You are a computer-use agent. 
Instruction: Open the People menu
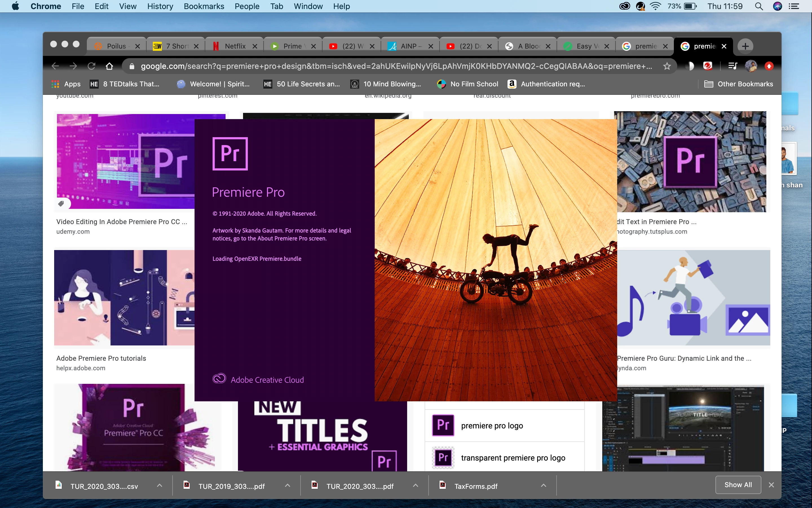[x=247, y=6]
